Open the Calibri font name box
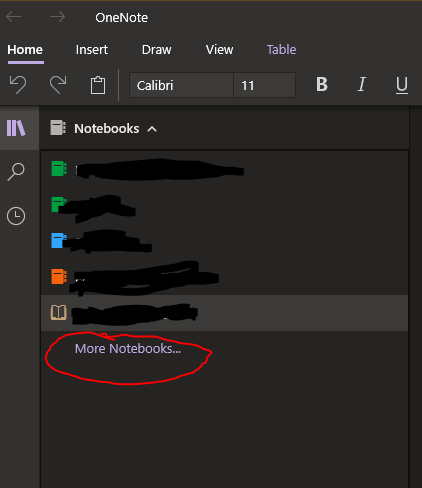Image resolution: width=422 pixels, height=488 pixels. click(181, 85)
